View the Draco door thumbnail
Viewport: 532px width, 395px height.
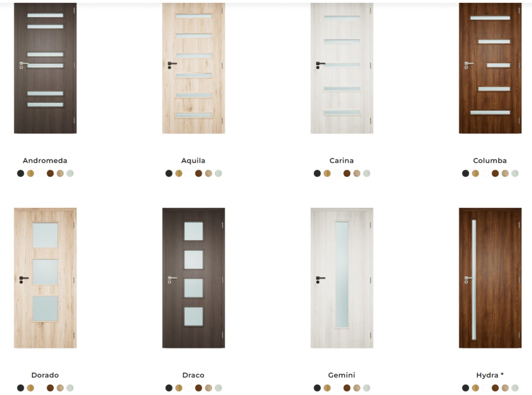[193, 278]
